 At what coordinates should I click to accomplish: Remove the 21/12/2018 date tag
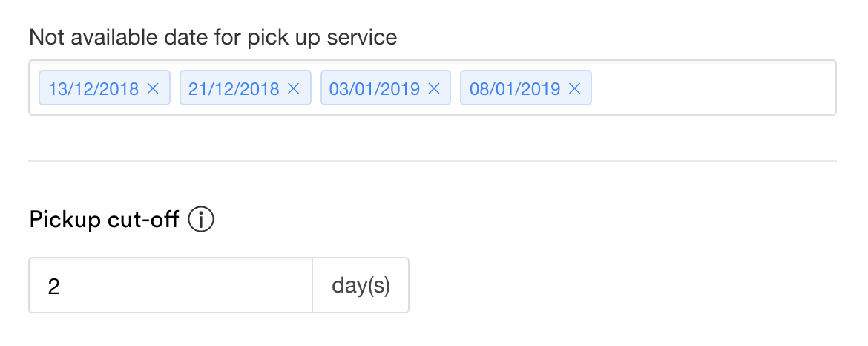[x=293, y=88]
